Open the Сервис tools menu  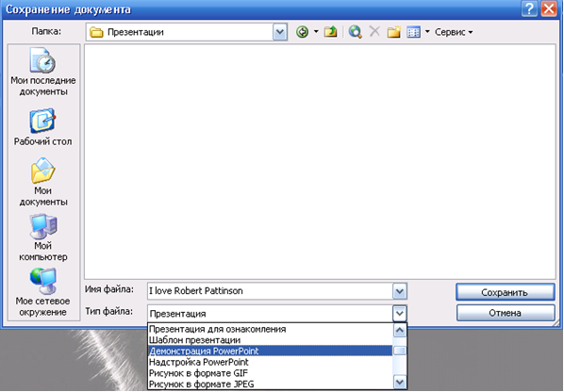(454, 32)
